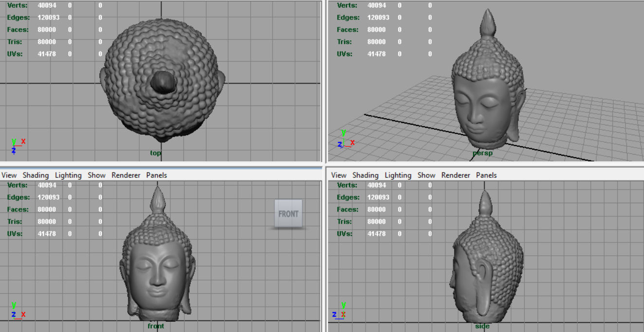Click the 'persp' view label
This screenshot has height=332, width=644.
point(482,153)
